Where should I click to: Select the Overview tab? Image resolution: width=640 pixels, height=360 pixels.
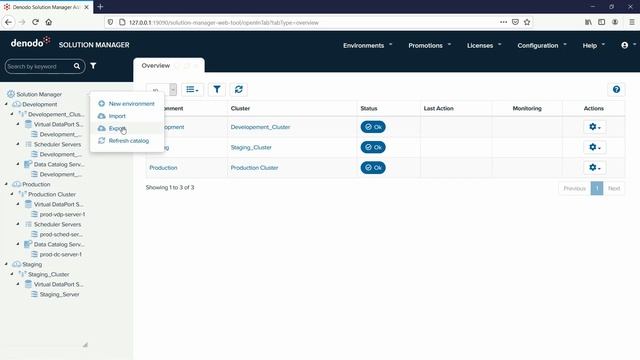(156, 66)
